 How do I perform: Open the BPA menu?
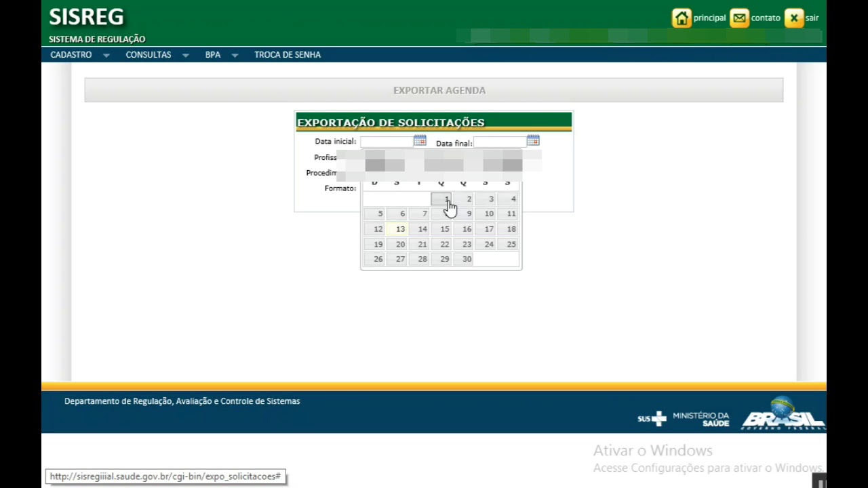[x=213, y=55]
